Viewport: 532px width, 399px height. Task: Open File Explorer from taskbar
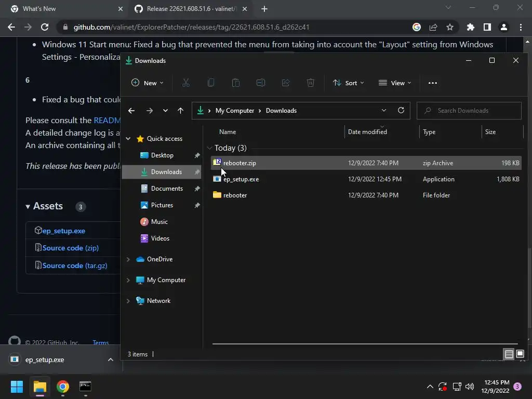coord(39,387)
